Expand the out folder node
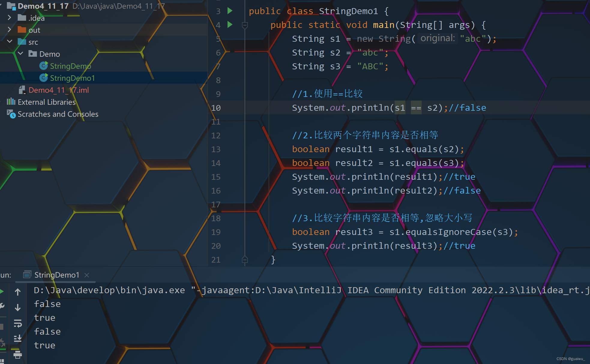 [9, 30]
